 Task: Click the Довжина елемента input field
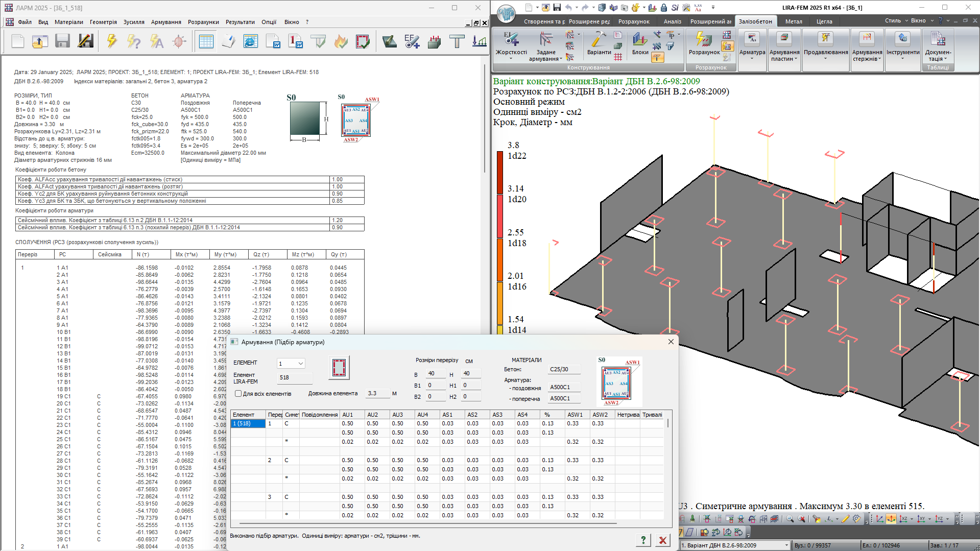tap(377, 394)
